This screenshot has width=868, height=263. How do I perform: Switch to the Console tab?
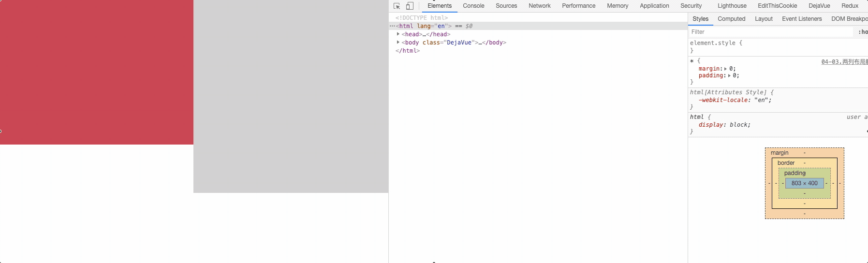473,6
